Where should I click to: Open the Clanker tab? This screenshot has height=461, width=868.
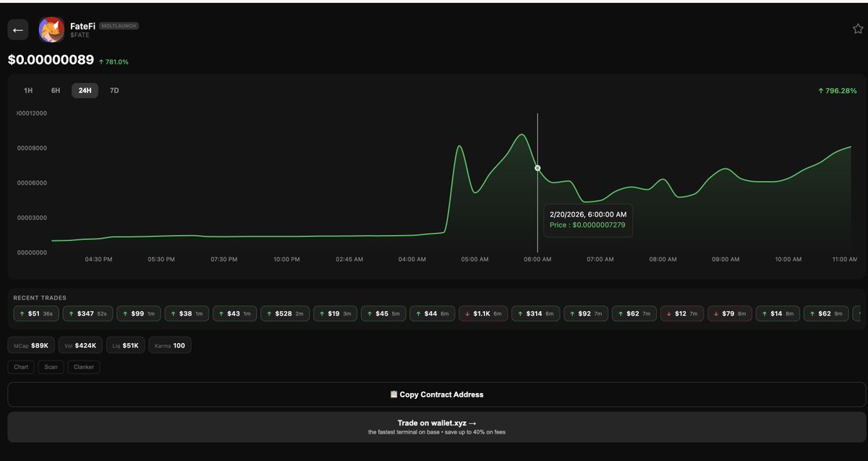click(x=83, y=367)
